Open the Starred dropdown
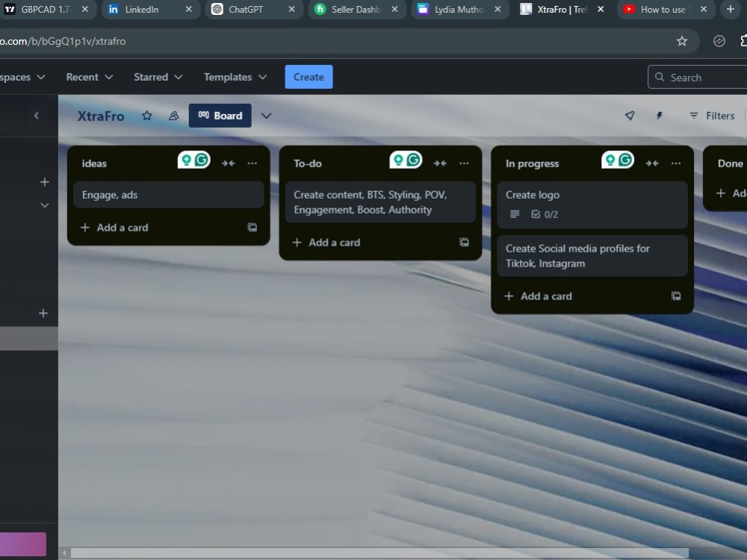The height and width of the screenshot is (560, 747). 158,77
